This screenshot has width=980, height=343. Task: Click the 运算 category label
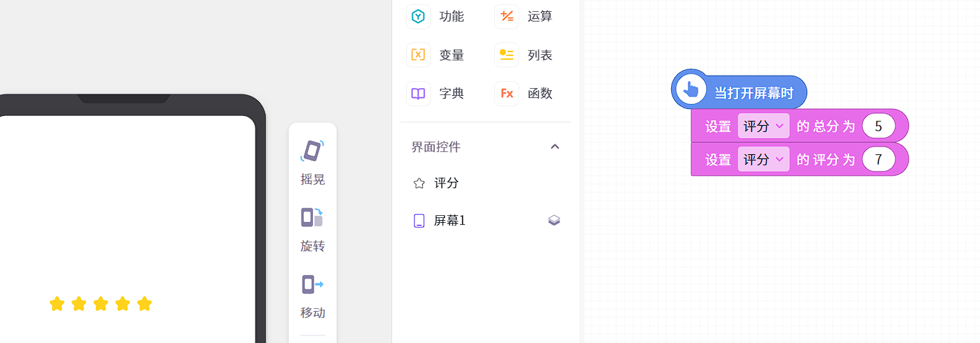tap(540, 16)
